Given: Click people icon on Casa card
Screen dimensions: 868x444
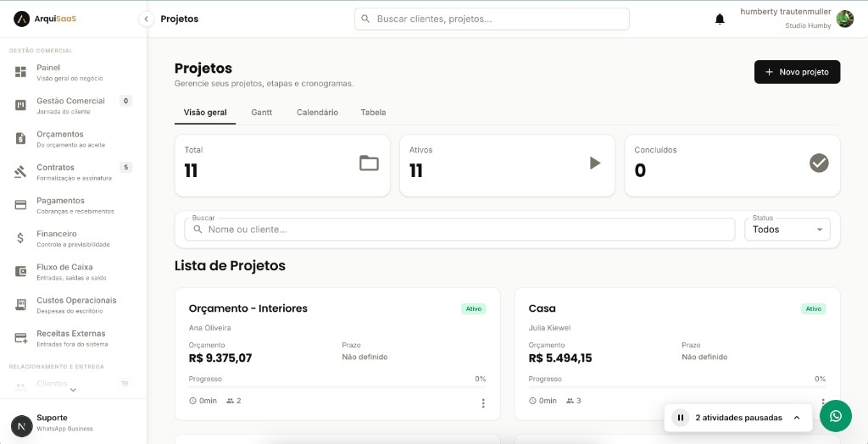Looking at the screenshot, I should click(x=570, y=401).
